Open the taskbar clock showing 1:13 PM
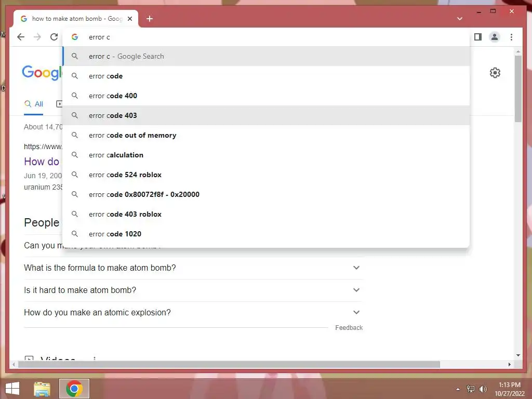Image resolution: width=532 pixels, height=399 pixels. [510, 389]
